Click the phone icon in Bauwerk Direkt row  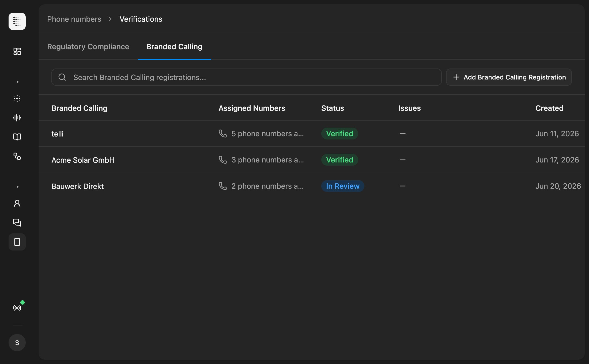pos(223,186)
